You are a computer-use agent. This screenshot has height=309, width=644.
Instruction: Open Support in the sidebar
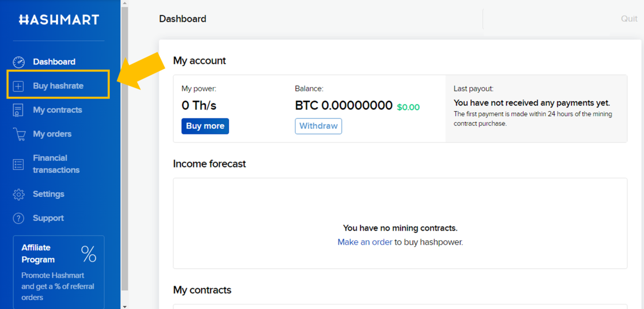coord(48,218)
